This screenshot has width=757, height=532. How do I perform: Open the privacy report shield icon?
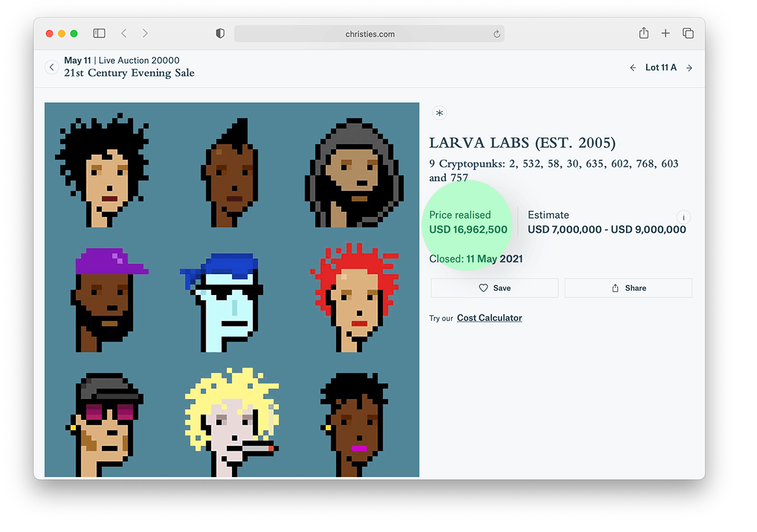click(220, 33)
